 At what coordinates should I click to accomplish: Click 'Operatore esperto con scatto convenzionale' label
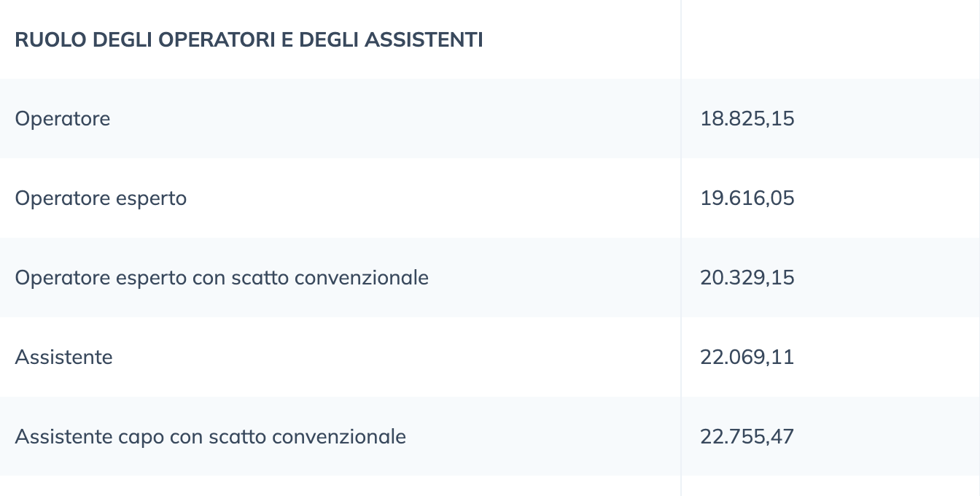click(222, 278)
